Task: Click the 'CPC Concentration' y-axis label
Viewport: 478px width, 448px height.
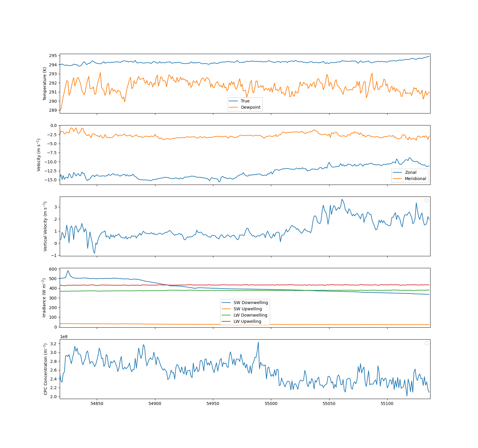Action: tap(45, 369)
